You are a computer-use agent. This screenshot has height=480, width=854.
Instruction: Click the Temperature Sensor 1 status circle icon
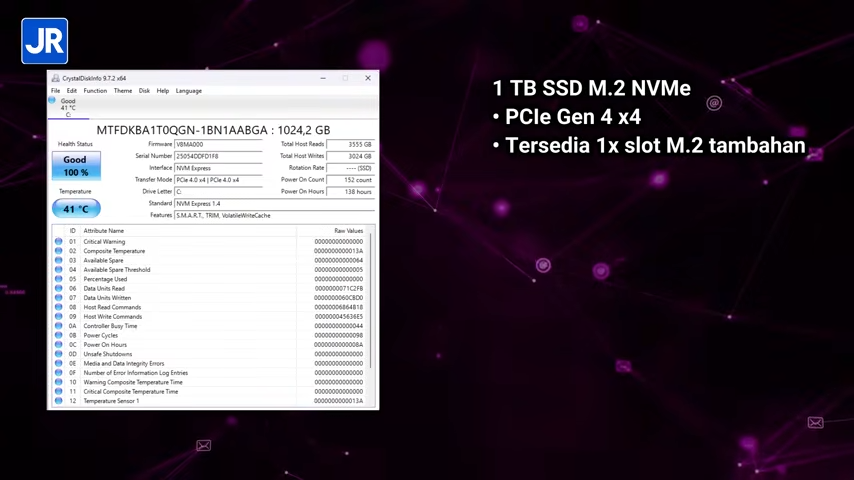58,400
